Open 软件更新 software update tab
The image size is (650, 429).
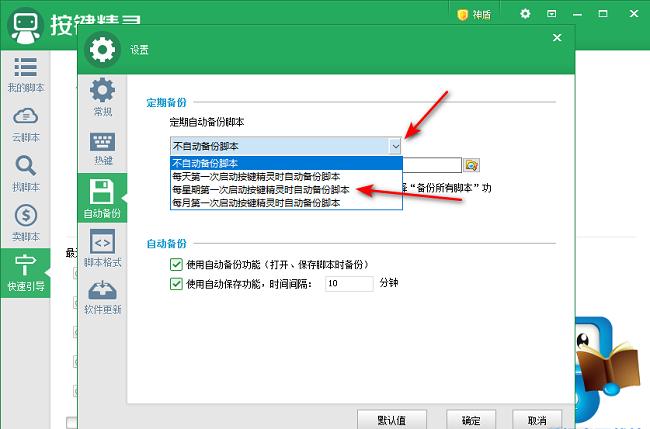(x=102, y=298)
